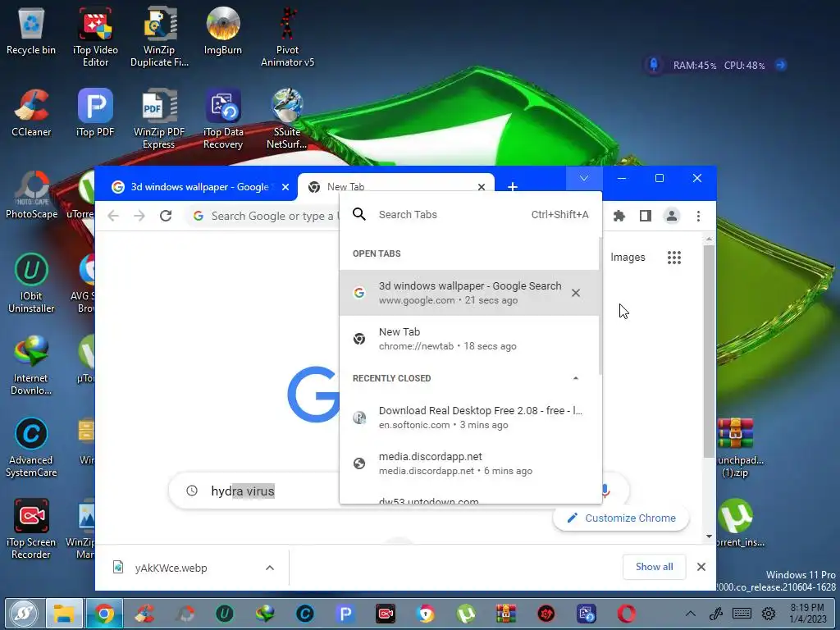The image size is (840, 630).
Task: Reopen Download Real Desktop Free tab
Action: coord(469,418)
